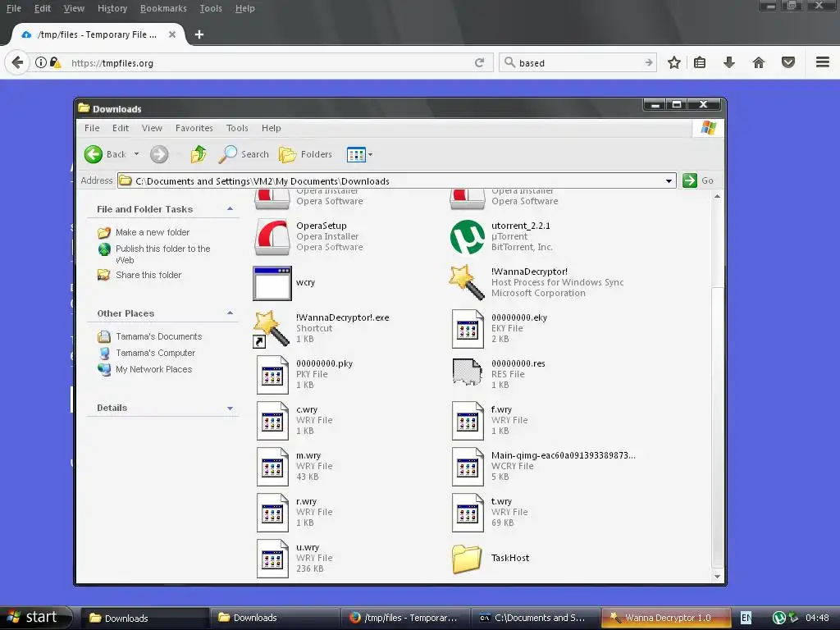This screenshot has height=630, width=840.
Task: Click Publish this folder to the Web
Action: click(x=163, y=254)
